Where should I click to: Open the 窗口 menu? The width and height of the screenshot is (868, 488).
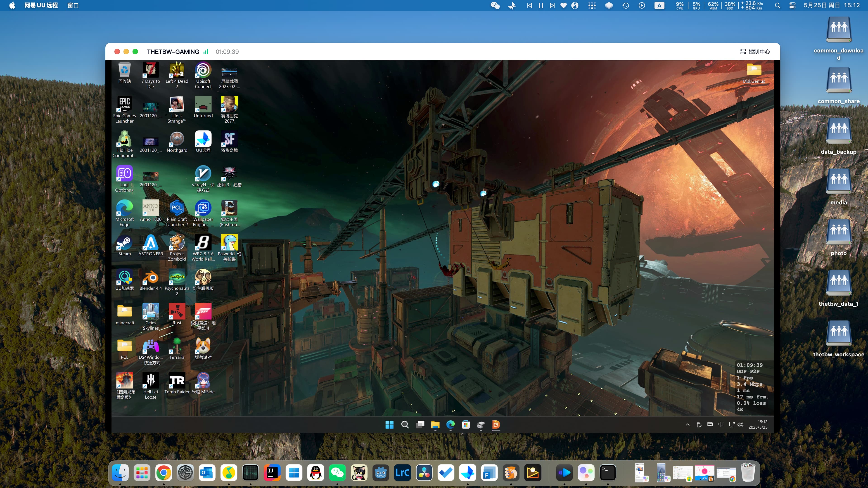[73, 5]
